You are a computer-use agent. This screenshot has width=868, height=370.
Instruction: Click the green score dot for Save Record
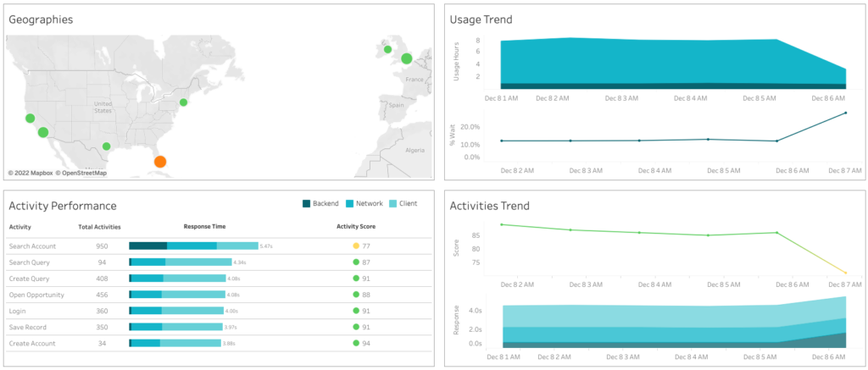tap(357, 327)
